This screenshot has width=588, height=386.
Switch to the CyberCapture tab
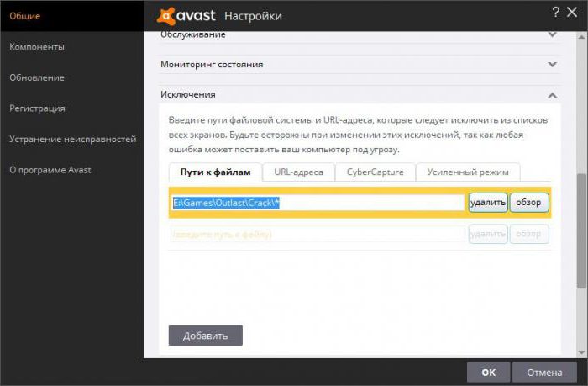(375, 172)
